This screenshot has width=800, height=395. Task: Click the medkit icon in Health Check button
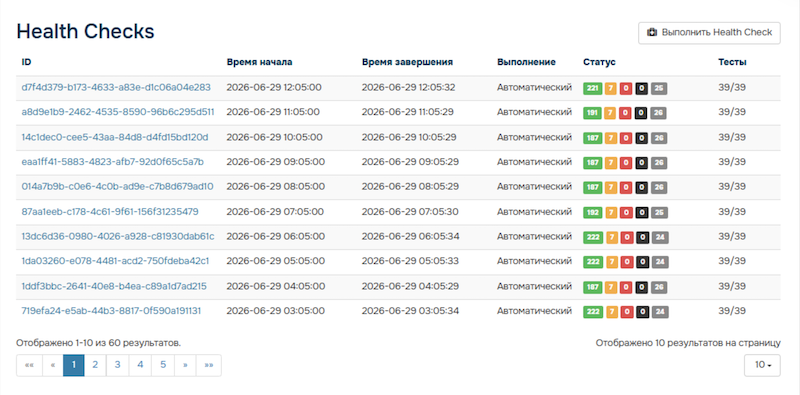(x=652, y=33)
